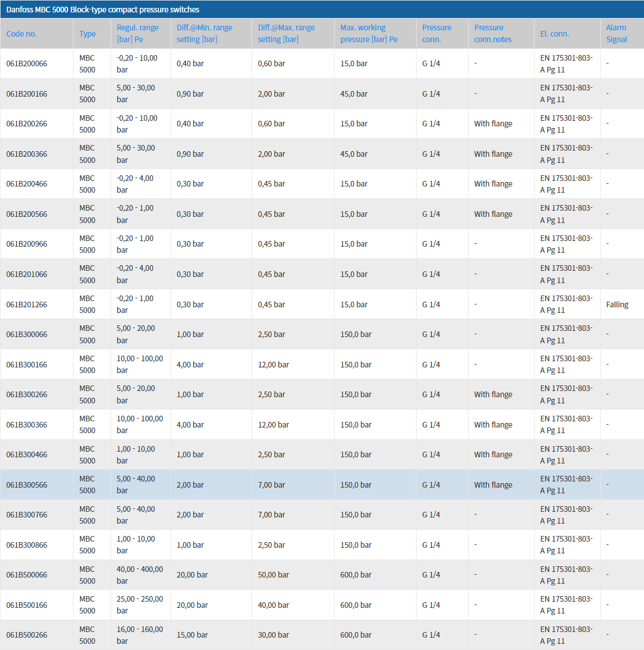
Task: Click G 1/4 in row 061B201266
Action: click(431, 304)
